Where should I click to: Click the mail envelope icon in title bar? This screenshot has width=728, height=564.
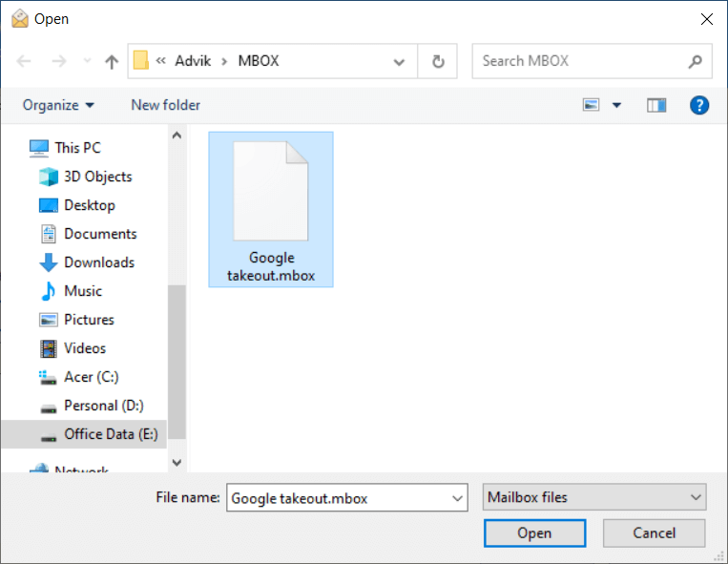point(20,18)
